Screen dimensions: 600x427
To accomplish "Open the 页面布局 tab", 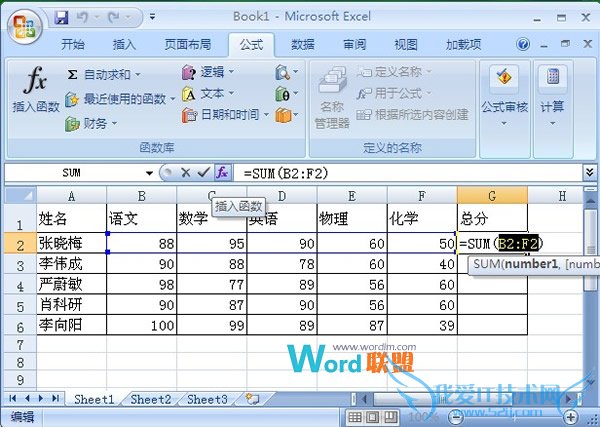I will point(188,45).
